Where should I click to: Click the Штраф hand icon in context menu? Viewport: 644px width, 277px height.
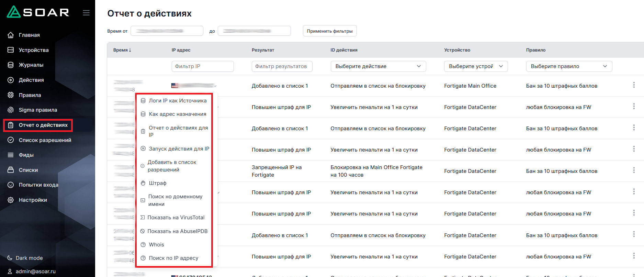pos(143,183)
